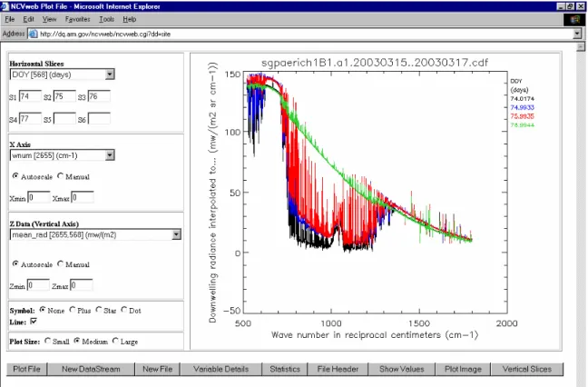
Task: Open the Favorites menu
Action: pyautogui.click(x=78, y=19)
